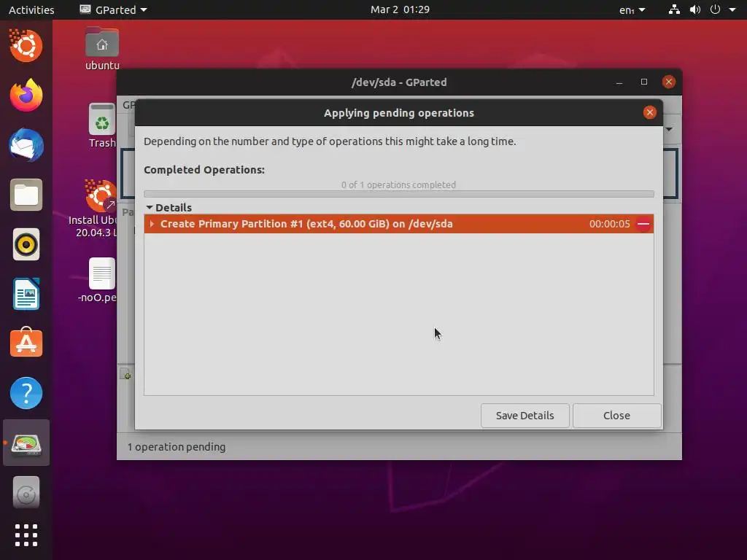Click the Completed Operations label
The height and width of the screenshot is (560, 747).
tap(204, 170)
